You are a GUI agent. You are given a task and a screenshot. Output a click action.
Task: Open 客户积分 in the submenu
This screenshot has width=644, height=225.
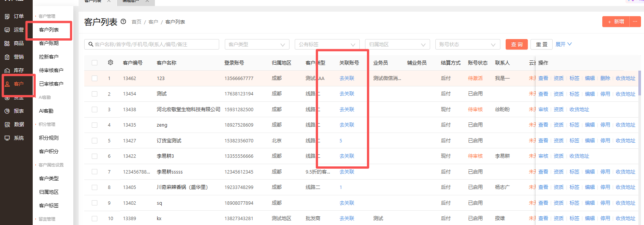coord(49,151)
